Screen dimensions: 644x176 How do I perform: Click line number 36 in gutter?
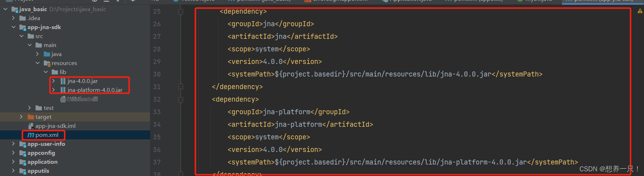point(157,150)
